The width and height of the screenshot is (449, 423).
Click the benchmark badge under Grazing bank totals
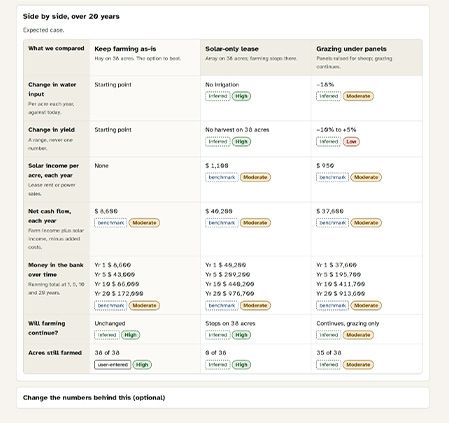click(332, 305)
